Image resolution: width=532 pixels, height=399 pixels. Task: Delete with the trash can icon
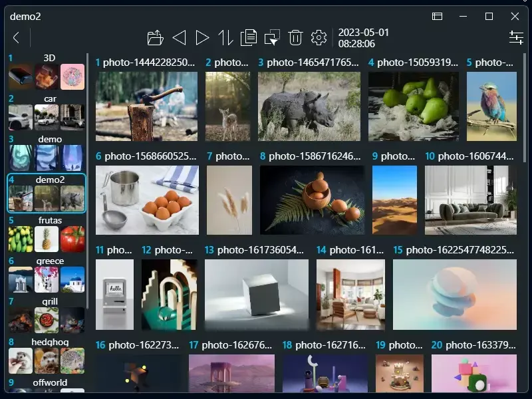tap(296, 38)
